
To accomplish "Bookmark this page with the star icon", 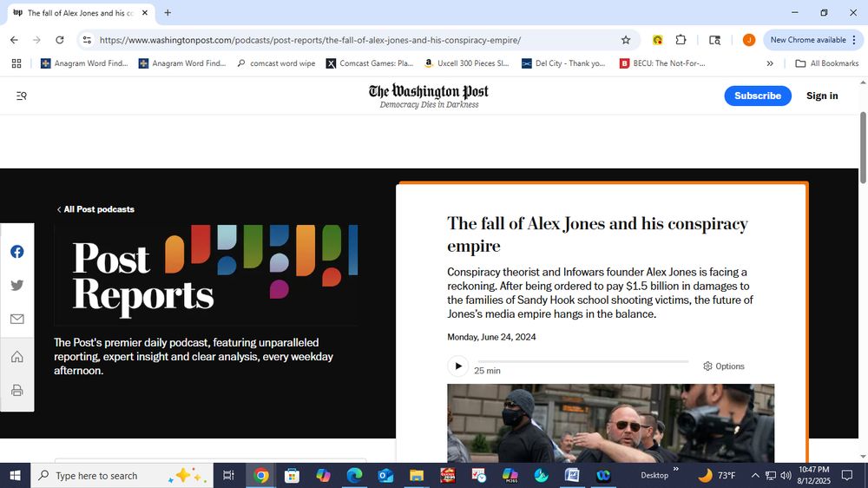I will click(x=626, y=40).
